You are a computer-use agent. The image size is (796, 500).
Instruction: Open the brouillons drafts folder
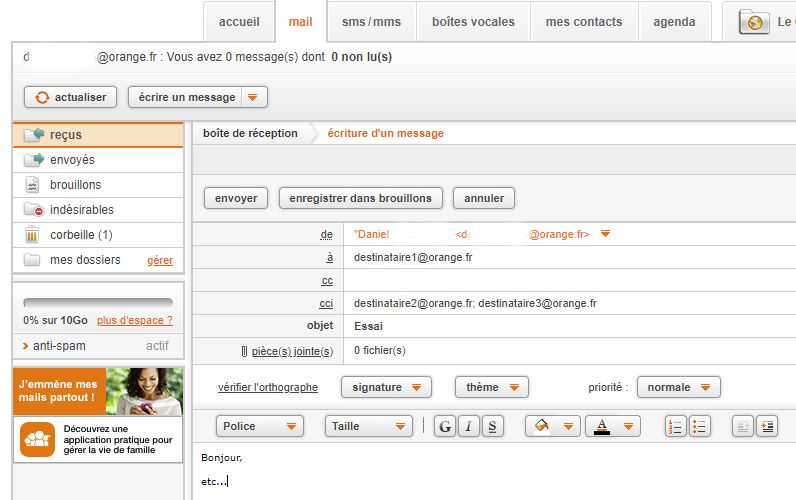click(x=75, y=185)
